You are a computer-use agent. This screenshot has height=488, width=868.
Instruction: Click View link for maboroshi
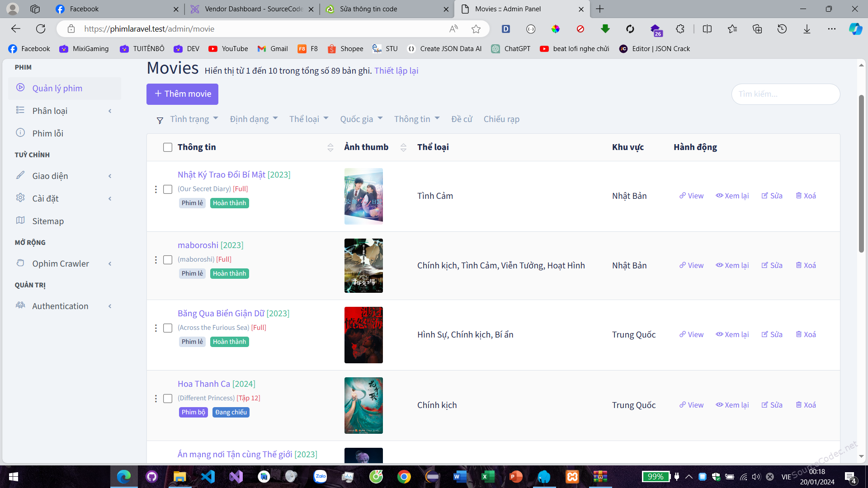(x=691, y=266)
